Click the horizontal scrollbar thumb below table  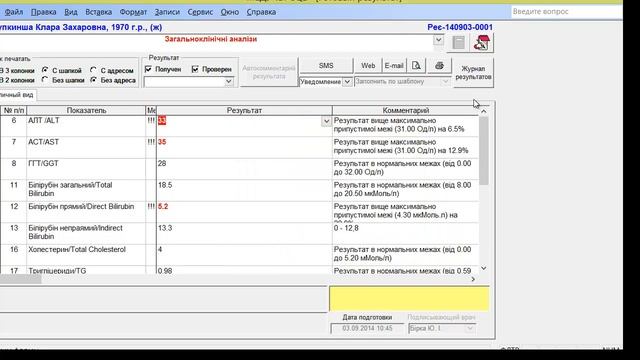click(x=20, y=279)
